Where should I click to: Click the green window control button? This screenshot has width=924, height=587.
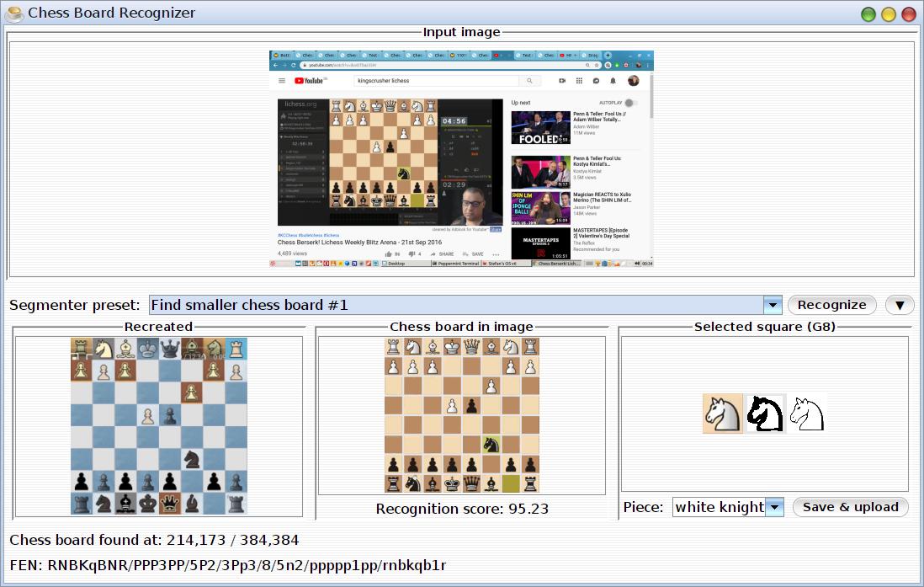tap(868, 13)
